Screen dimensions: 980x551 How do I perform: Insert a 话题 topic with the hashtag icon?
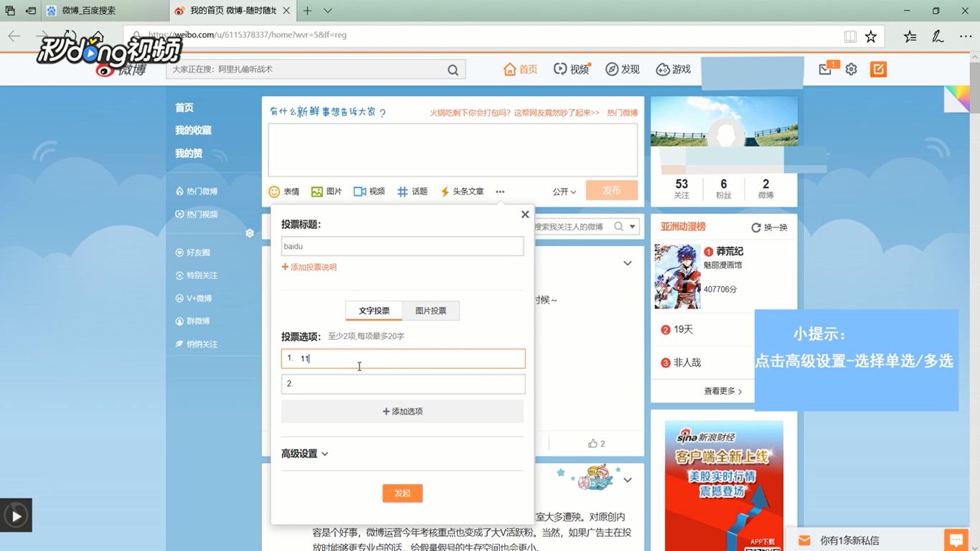[x=403, y=191]
